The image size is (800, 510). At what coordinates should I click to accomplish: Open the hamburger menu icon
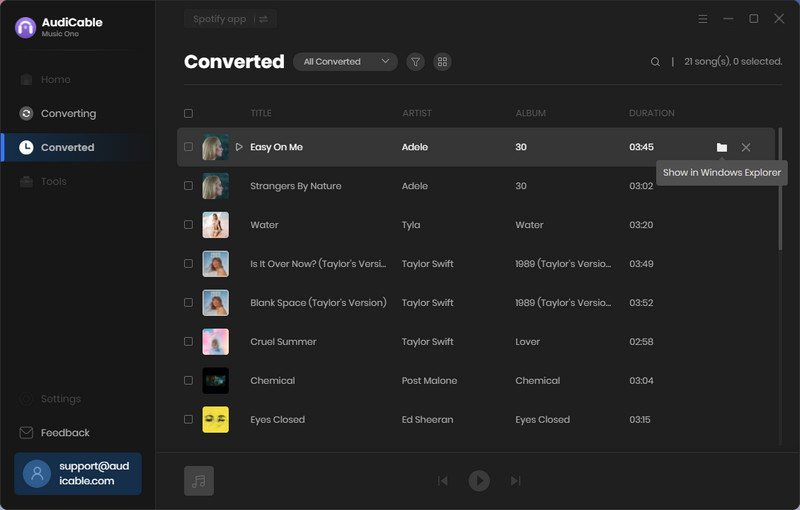[703, 19]
